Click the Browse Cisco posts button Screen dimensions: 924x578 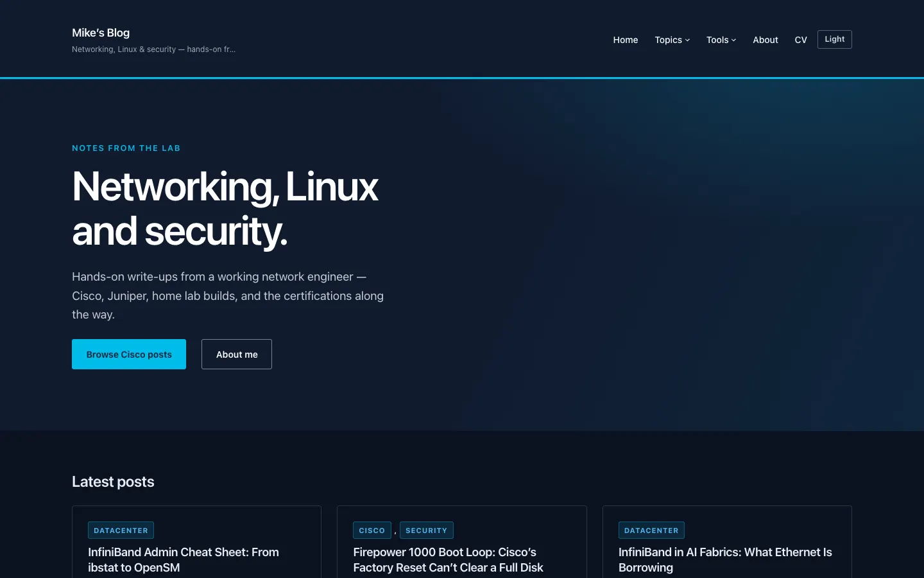[129, 355]
